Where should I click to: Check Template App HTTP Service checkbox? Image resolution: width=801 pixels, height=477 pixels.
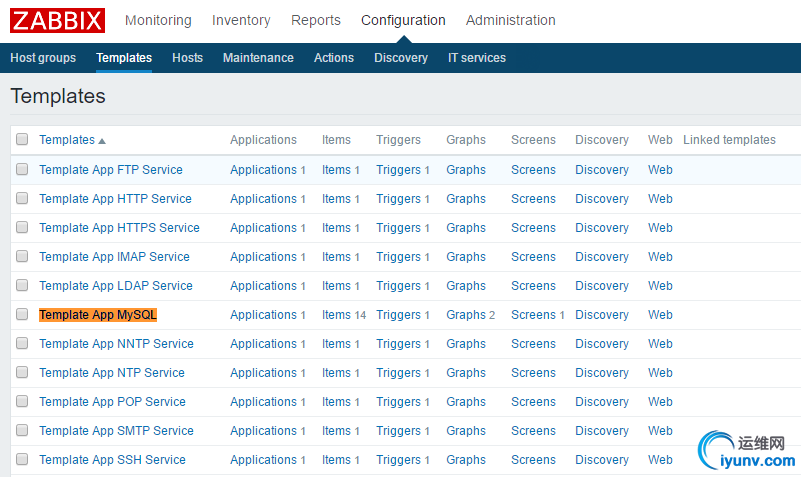[22, 198]
